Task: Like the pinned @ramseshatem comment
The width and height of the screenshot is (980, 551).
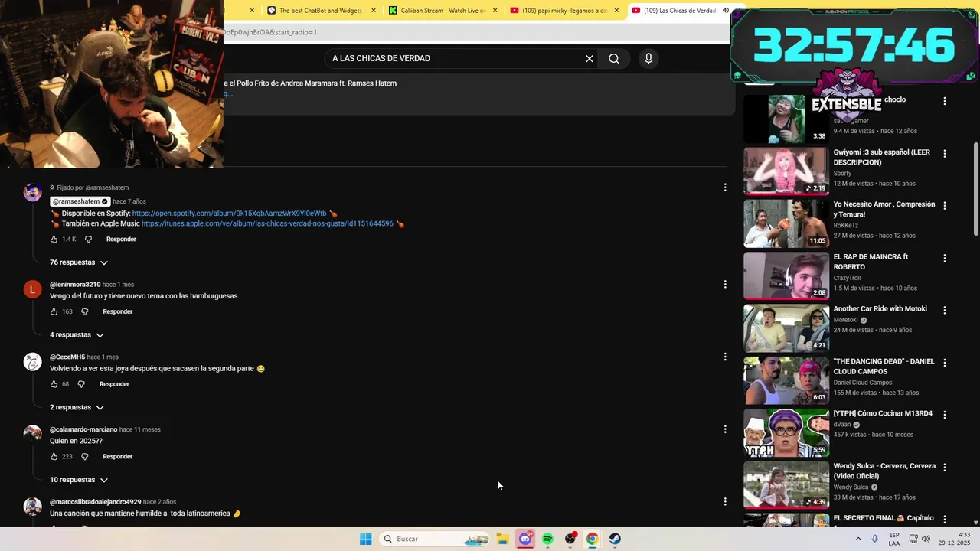Action: (x=54, y=240)
